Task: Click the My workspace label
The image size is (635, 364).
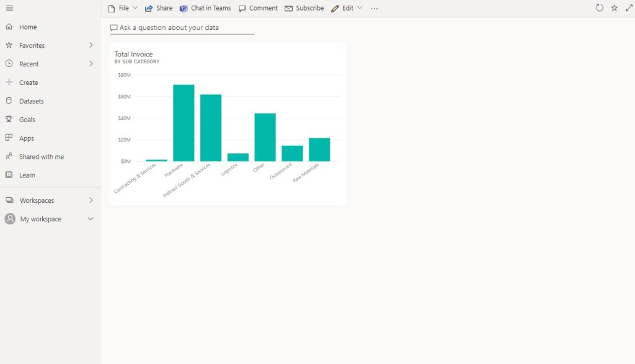Action: point(40,219)
